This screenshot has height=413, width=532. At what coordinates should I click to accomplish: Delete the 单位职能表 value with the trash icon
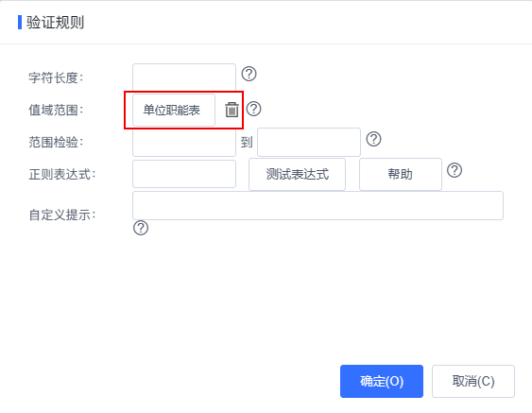click(x=232, y=110)
